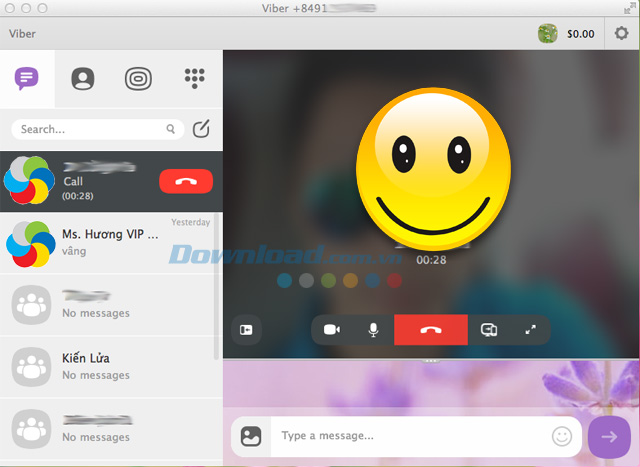Mute the microphone in call
This screenshot has height=467, width=640.
coord(373,329)
